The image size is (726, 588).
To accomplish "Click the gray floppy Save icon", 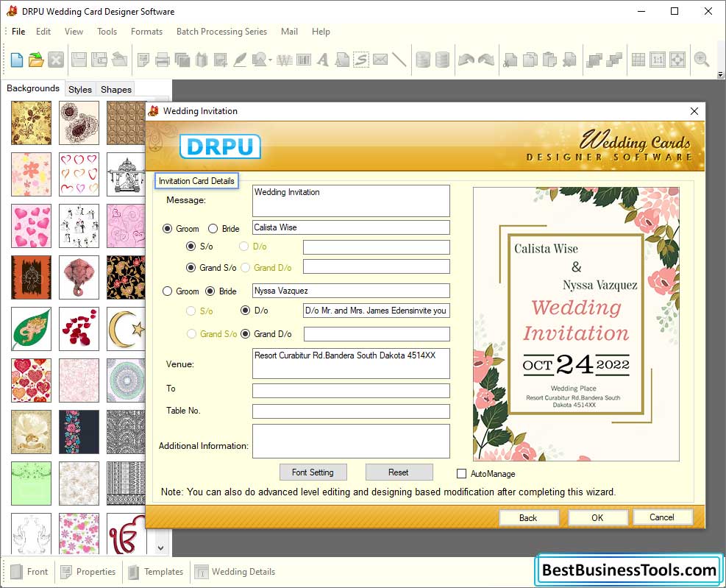I will pyautogui.click(x=79, y=60).
